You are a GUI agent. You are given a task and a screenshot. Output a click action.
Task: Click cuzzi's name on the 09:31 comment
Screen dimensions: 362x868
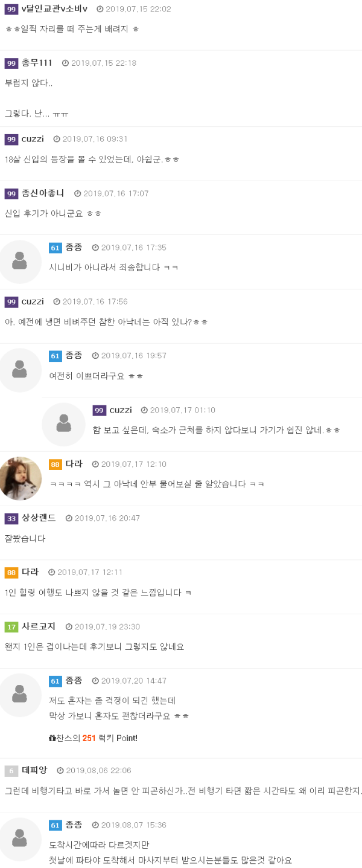(33, 139)
